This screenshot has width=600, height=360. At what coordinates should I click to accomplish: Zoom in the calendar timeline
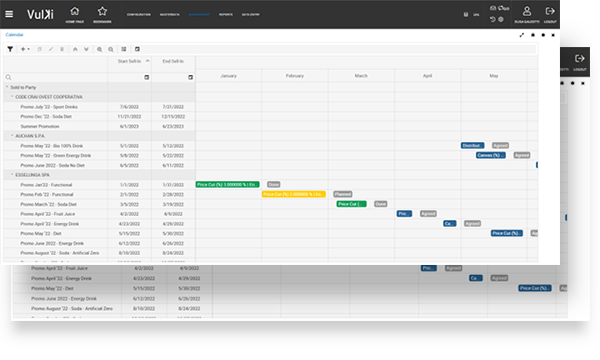[x=99, y=49]
